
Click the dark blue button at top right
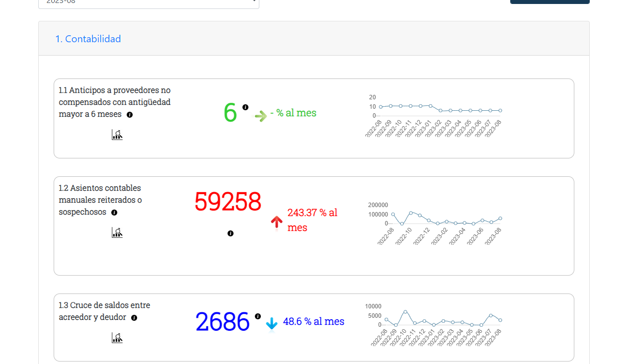click(x=549, y=1)
